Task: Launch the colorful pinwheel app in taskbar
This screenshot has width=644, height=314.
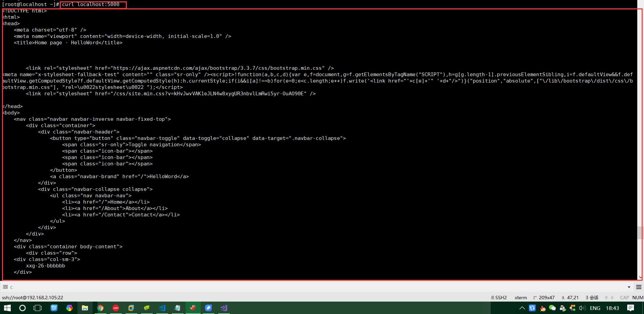Action: 69,308
